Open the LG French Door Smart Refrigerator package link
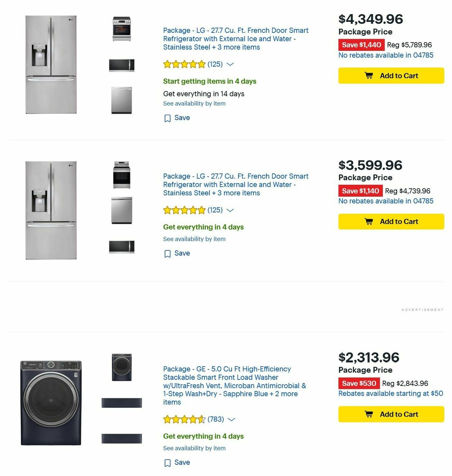452x476 pixels. pyautogui.click(x=235, y=38)
